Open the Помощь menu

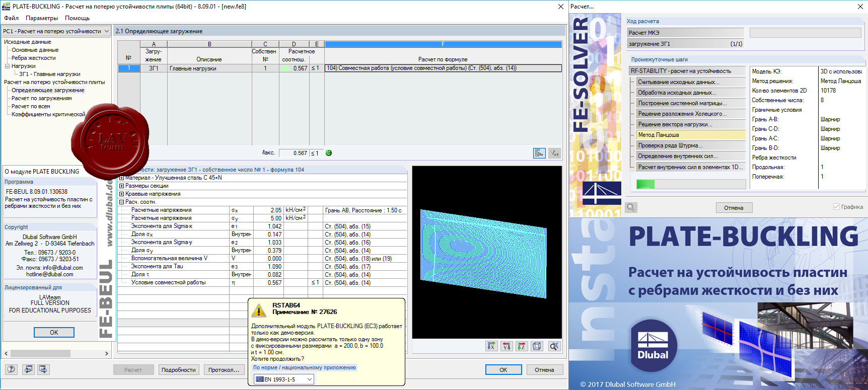pyautogui.click(x=77, y=18)
